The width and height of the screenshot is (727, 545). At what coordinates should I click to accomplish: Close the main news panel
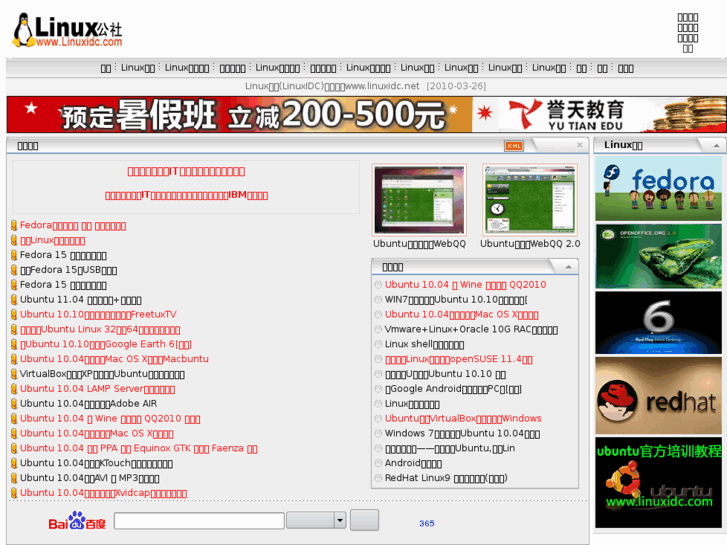[x=580, y=145]
